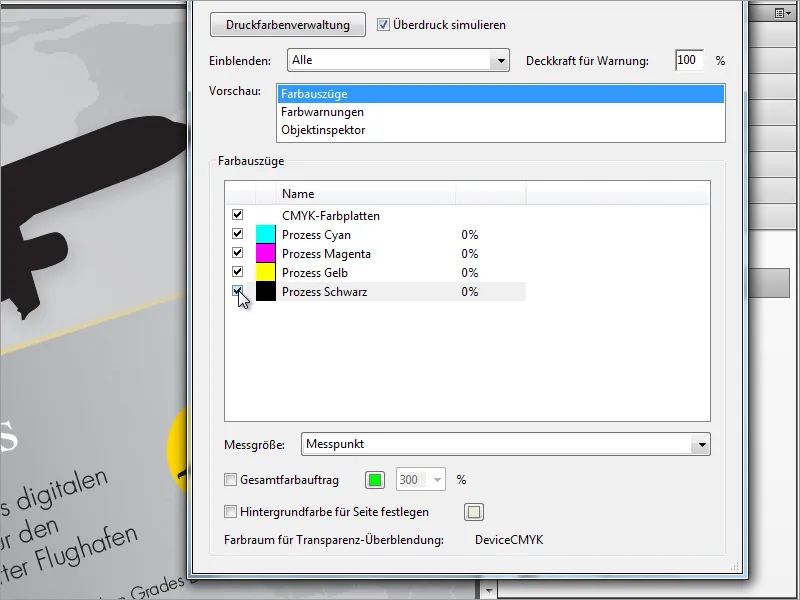The width and height of the screenshot is (800, 600).
Task: Click the Prozess Magenta row label
Action: point(327,254)
